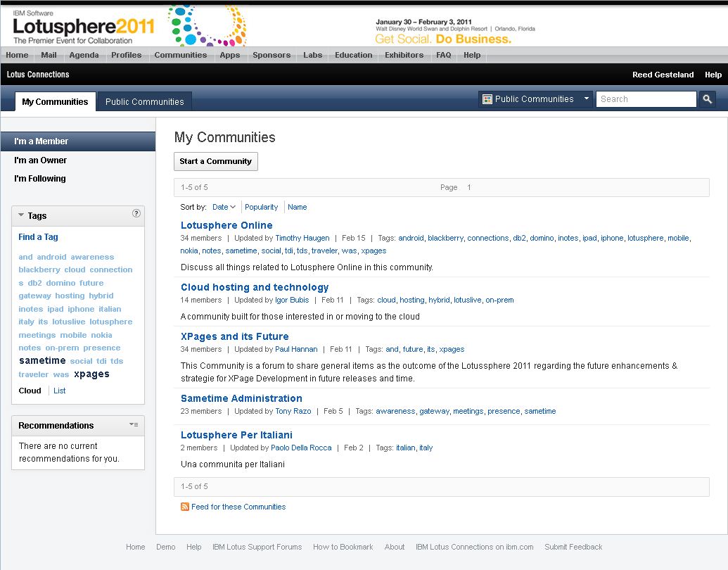This screenshot has width=728, height=570.
Task: Open Paolo Della Rocca's profile link
Action: point(301,448)
